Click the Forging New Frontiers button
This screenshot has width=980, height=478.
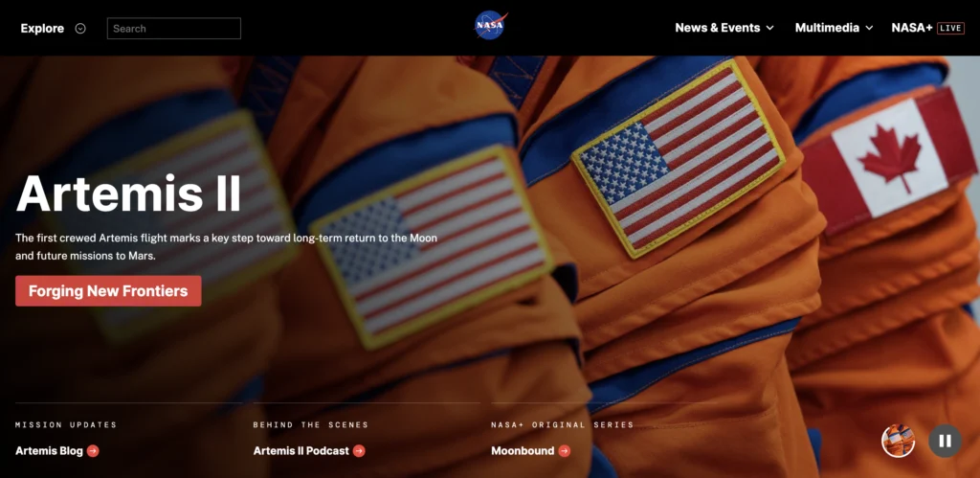tap(108, 291)
